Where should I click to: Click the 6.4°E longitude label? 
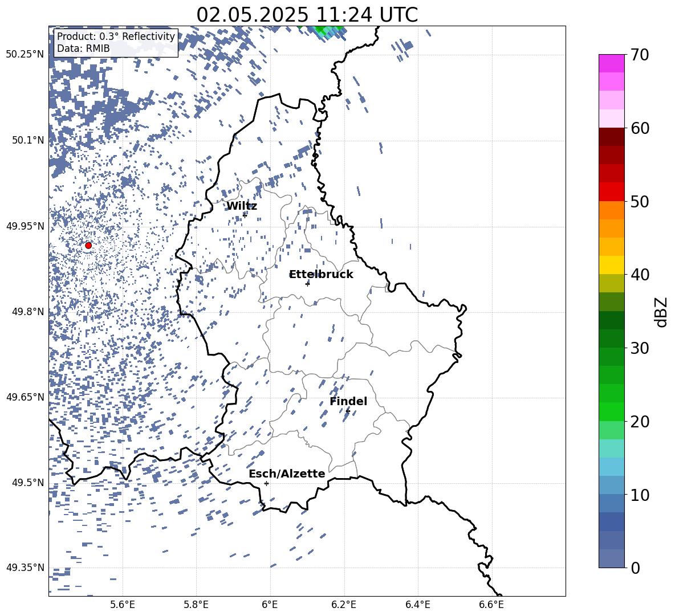417,605
